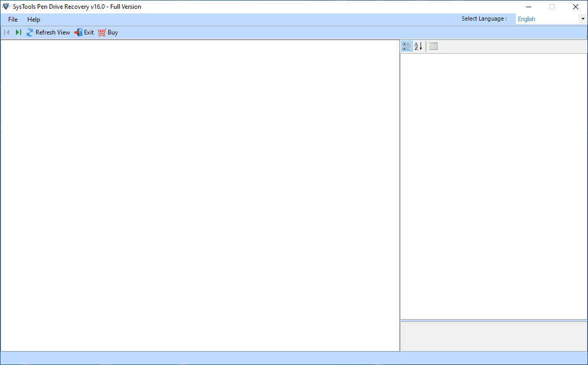
Task: Click the Buy toolbar label
Action: tap(113, 32)
